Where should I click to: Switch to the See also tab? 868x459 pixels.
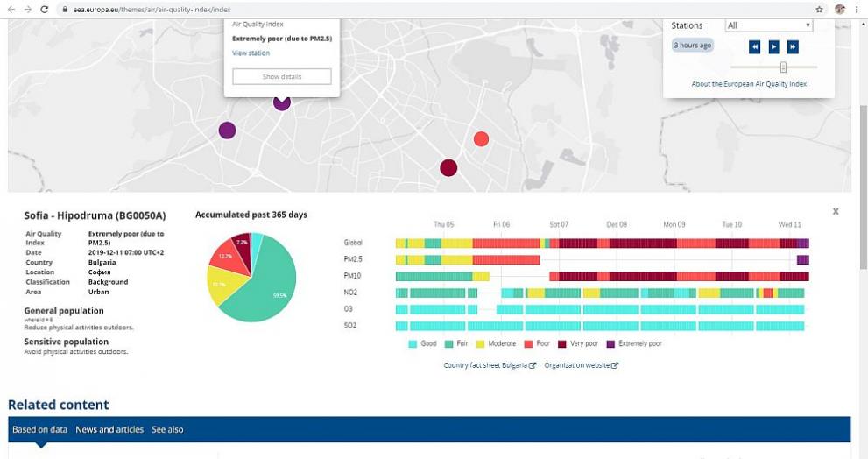pos(167,429)
